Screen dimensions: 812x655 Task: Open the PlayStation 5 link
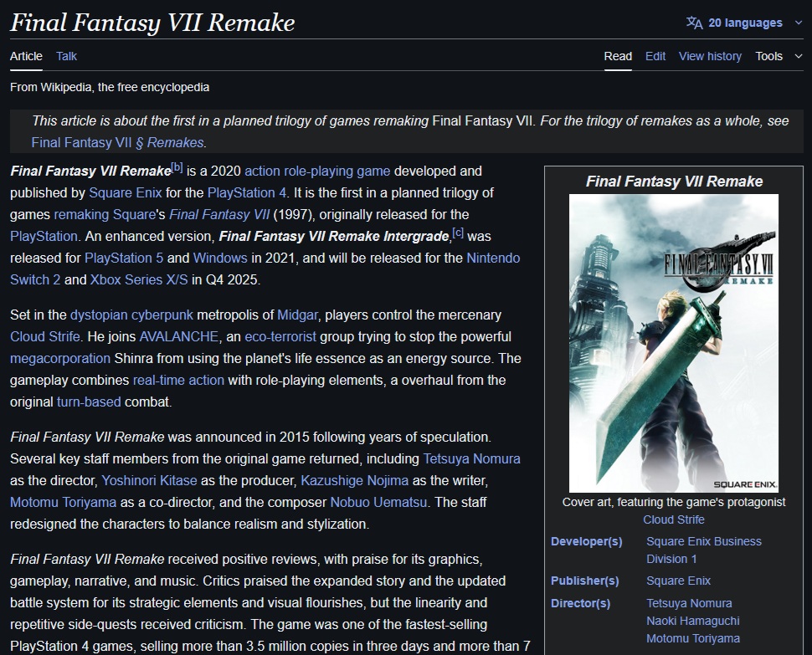click(x=124, y=258)
